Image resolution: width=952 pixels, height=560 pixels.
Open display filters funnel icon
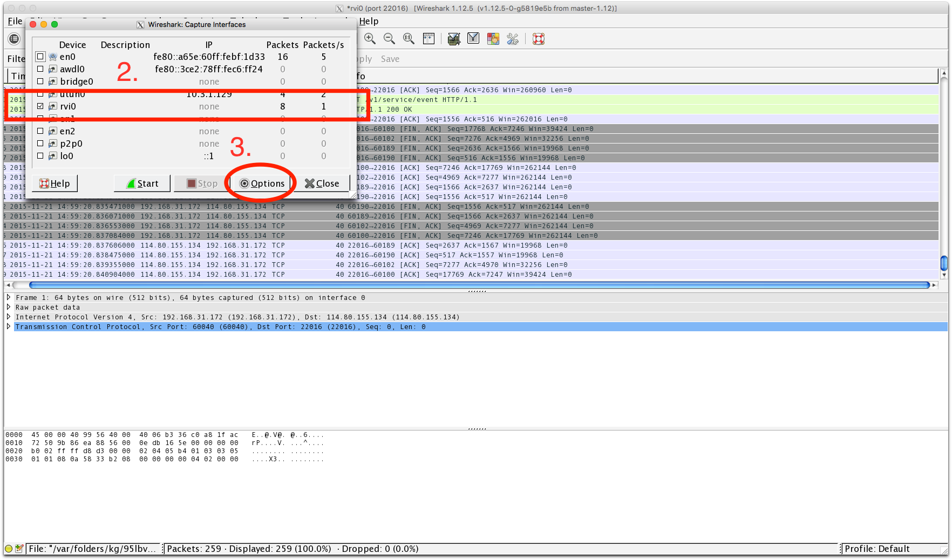473,39
